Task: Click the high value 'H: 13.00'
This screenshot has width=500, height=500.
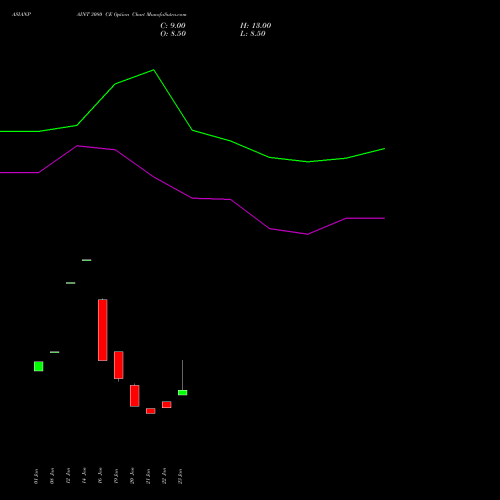Action: point(255,26)
